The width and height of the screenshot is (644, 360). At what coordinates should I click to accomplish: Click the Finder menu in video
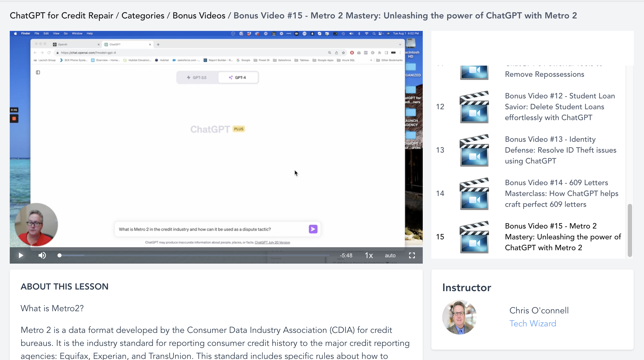click(25, 33)
